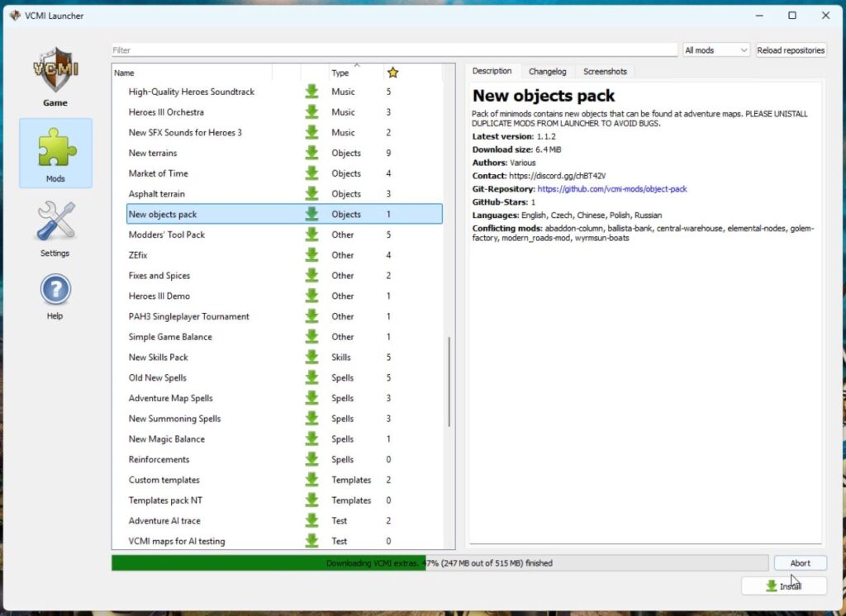Screen dimensions: 846x616
Task: Click download arrow for Adventure Map Spells
Action: click(x=311, y=399)
